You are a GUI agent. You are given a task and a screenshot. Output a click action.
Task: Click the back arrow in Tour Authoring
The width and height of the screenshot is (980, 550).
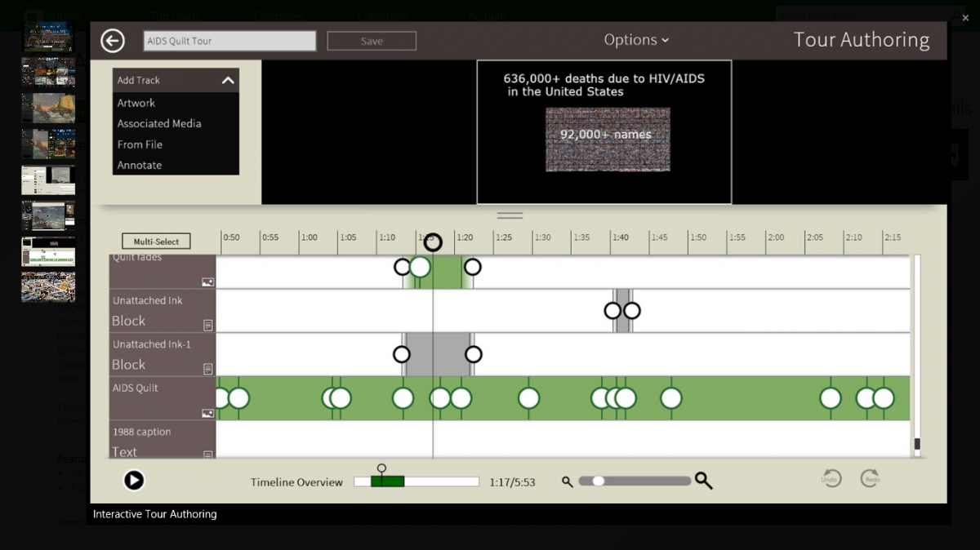pos(113,41)
